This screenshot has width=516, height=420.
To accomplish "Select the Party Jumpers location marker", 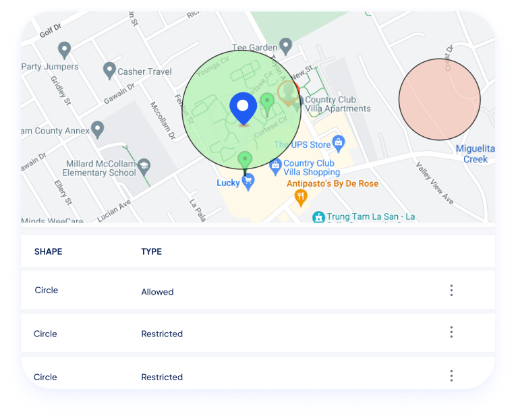I will click(x=65, y=49).
